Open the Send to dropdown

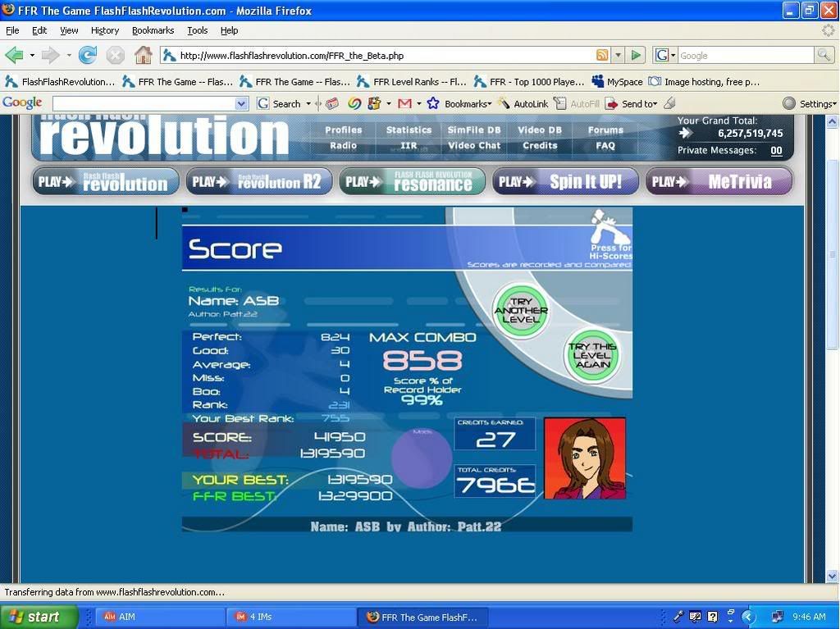tap(632, 104)
